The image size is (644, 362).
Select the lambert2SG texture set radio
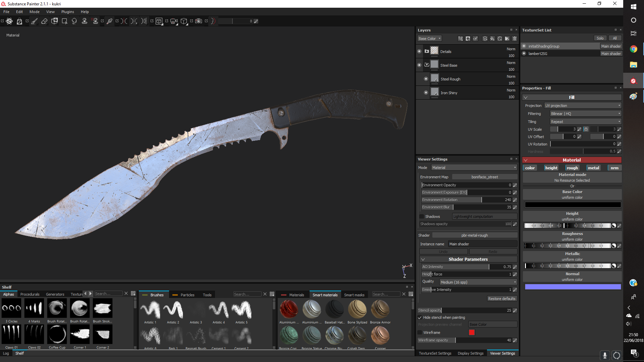(x=524, y=54)
